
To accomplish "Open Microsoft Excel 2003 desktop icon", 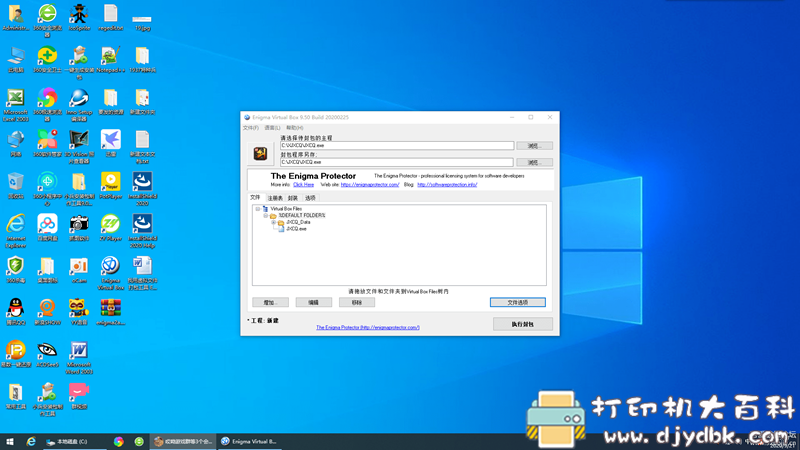I will [x=15, y=105].
